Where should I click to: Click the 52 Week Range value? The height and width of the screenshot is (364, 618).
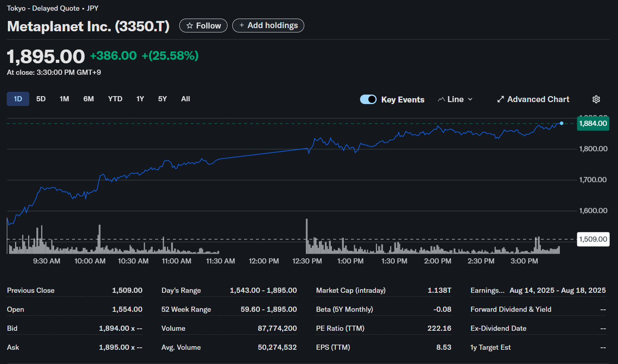(x=269, y=309)
